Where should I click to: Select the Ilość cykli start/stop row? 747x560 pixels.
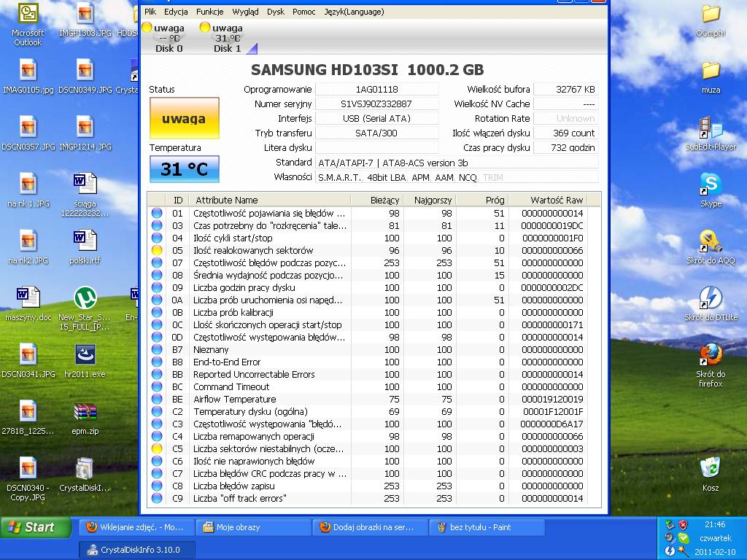367,238
